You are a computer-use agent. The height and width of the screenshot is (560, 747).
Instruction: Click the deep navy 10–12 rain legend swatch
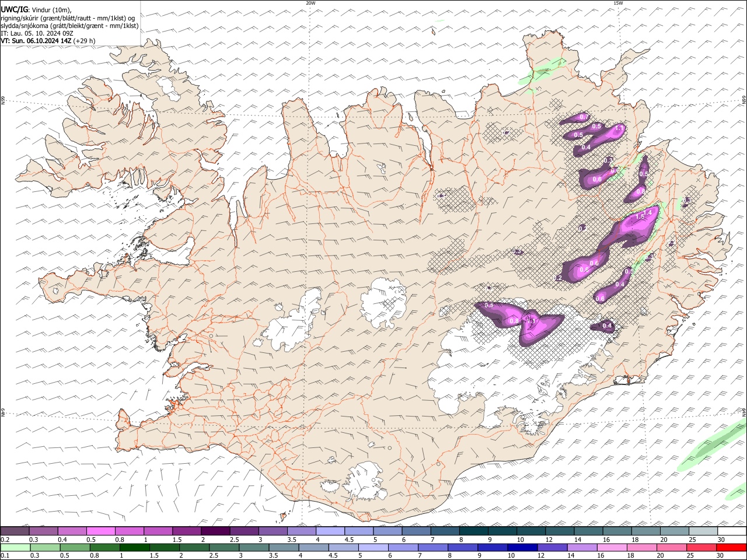522,547
